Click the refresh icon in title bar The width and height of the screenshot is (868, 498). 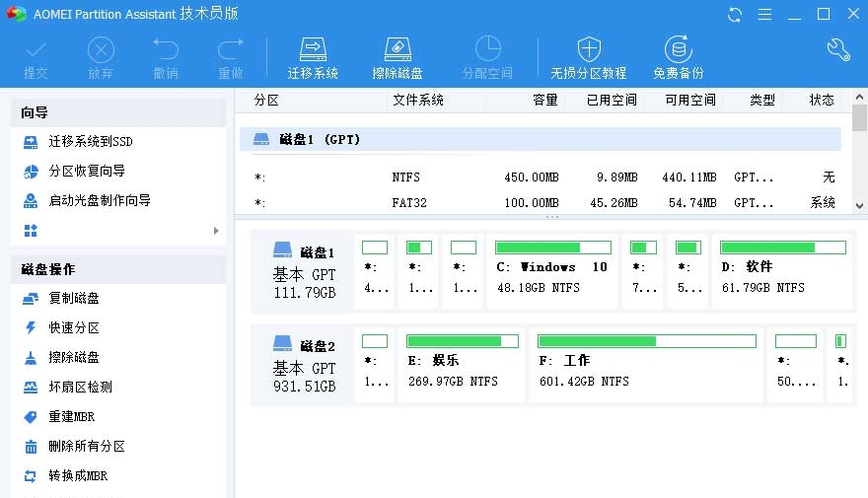(x=735, y=15)
